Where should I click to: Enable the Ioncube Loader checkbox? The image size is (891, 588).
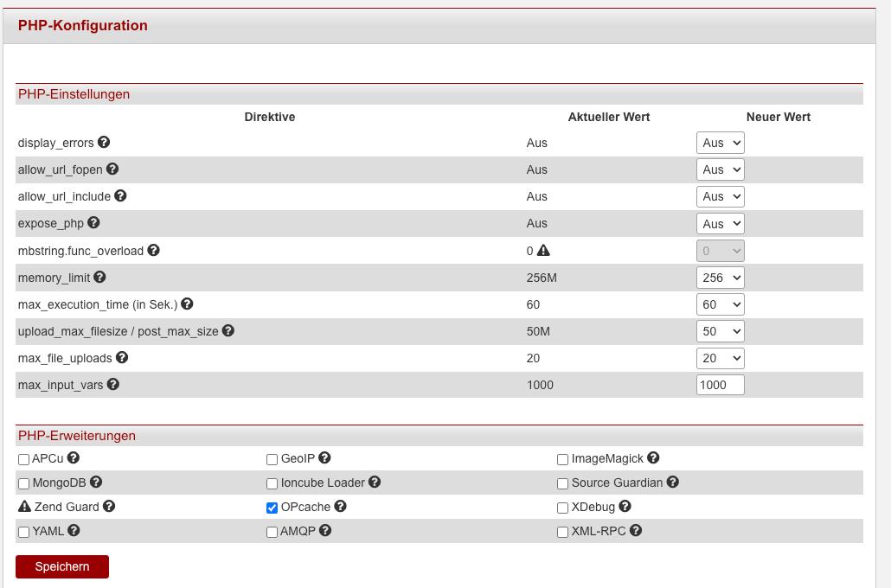pos(272,483)
